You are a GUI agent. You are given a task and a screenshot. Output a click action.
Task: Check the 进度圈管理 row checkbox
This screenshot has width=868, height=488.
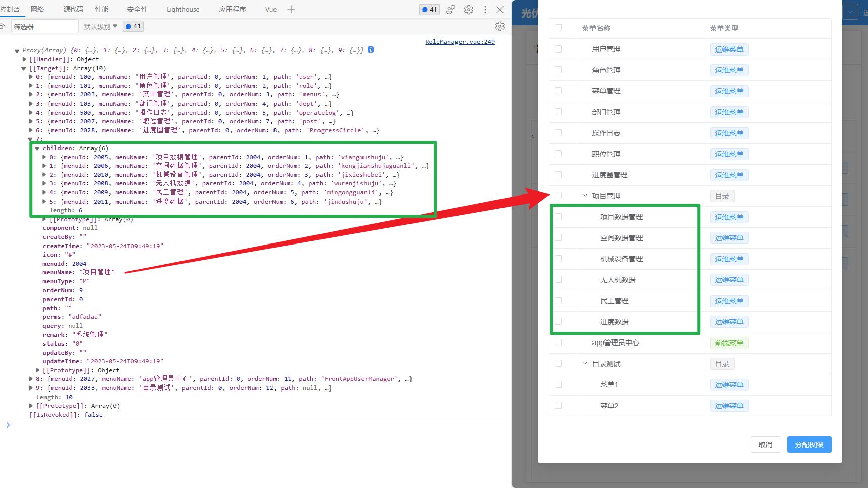click(x=558, y=175)
